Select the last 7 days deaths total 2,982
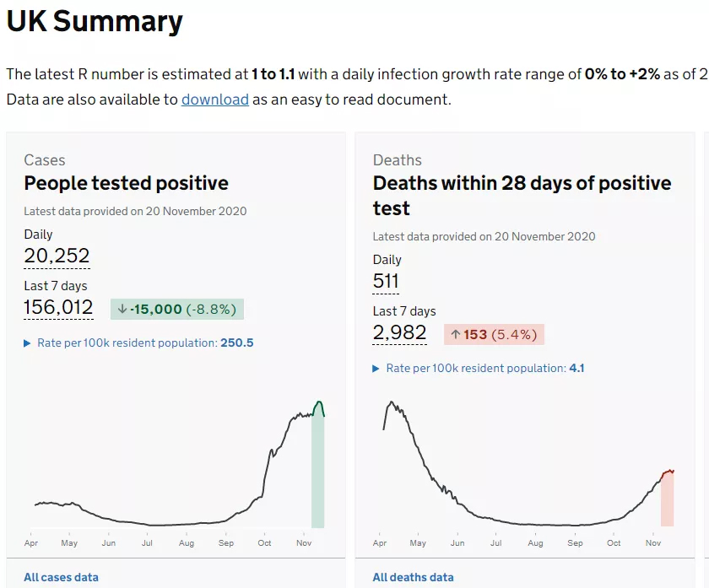Image resolution: width=709 pixels, height=588 pixels. point(400,332)
